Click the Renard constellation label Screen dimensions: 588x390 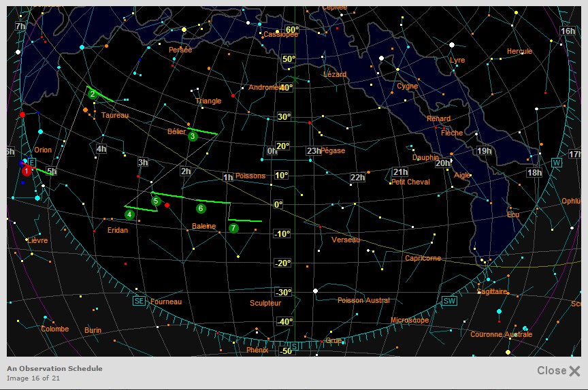pyautogui.click(x=439, y=119)
